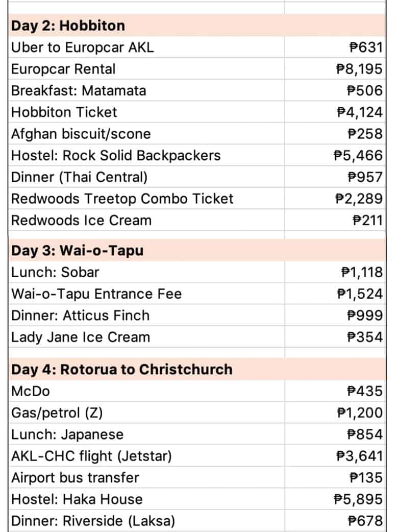Select the Redwoods Treetop Combo Ticket cell
This screenshot has width=399, height=532.
click(122, 199)
